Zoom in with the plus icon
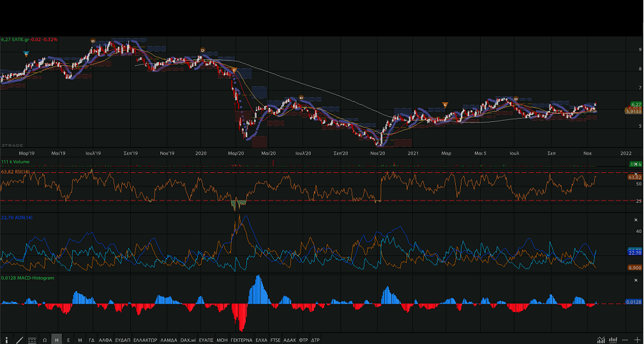This screenshot has width=644, height=344. click(638, 340)
